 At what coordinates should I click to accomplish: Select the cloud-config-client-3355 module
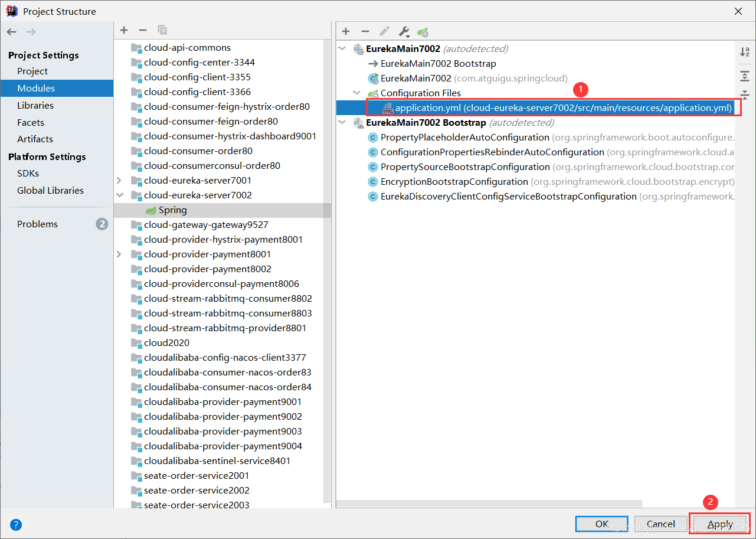pos(197,77)
